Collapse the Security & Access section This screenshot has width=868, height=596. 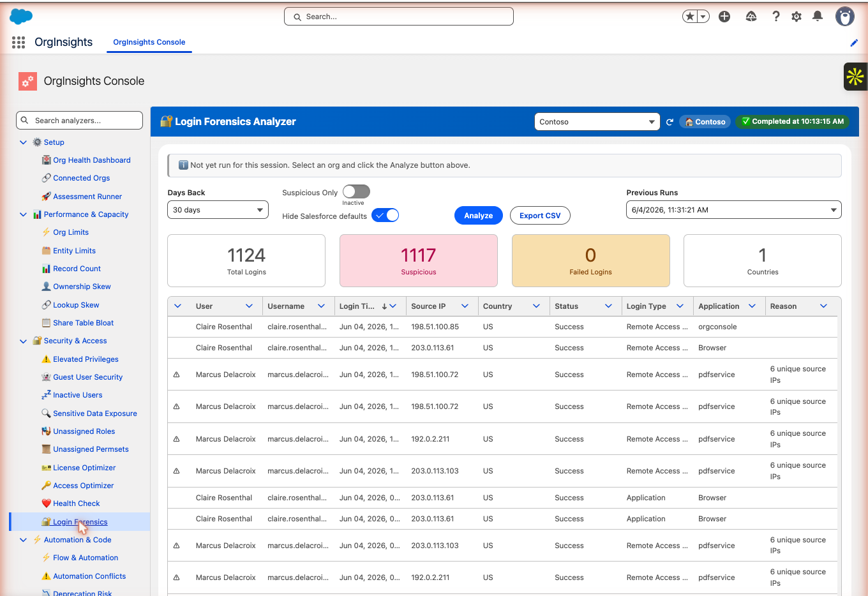tap(23, 341)
